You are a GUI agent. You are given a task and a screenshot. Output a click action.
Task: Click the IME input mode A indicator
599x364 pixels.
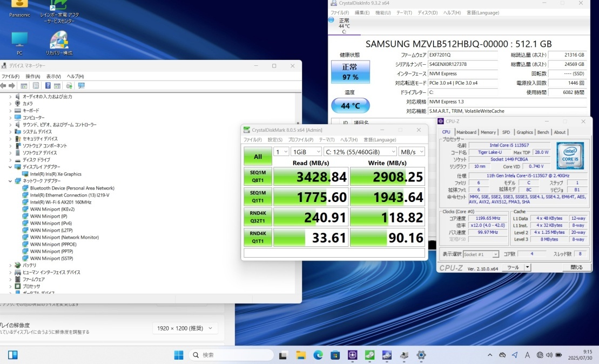[x=527, y=355]
